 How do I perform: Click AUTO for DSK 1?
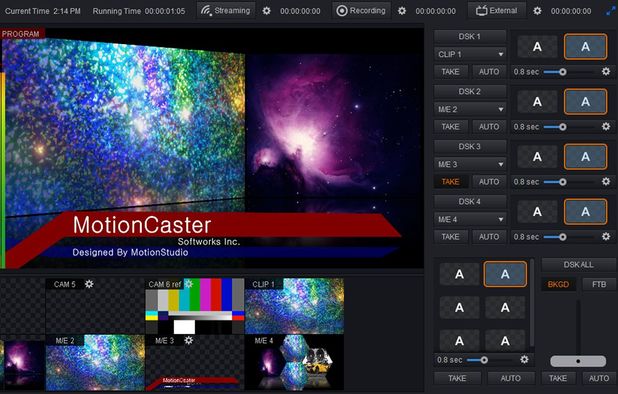pyautogui.click(x=489, y=72)
